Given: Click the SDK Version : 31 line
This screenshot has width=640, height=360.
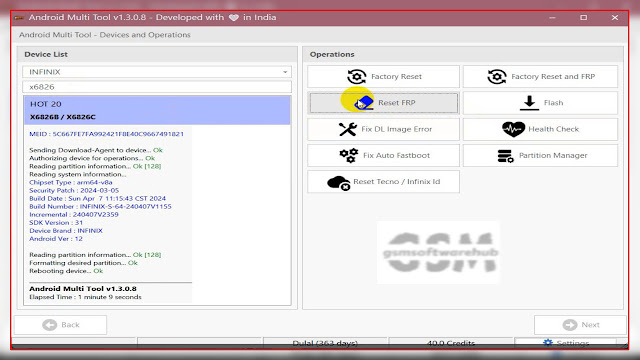Looking at the screenshot, I should pos(56,223).
